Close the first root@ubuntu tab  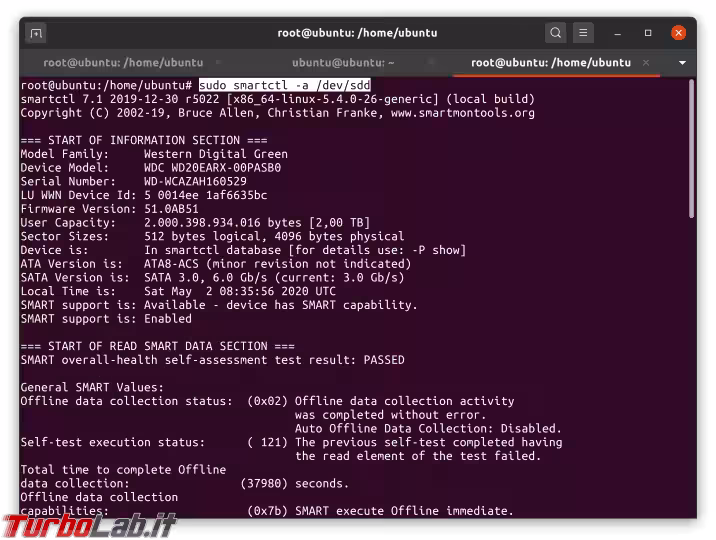click(x=218, y=62)
